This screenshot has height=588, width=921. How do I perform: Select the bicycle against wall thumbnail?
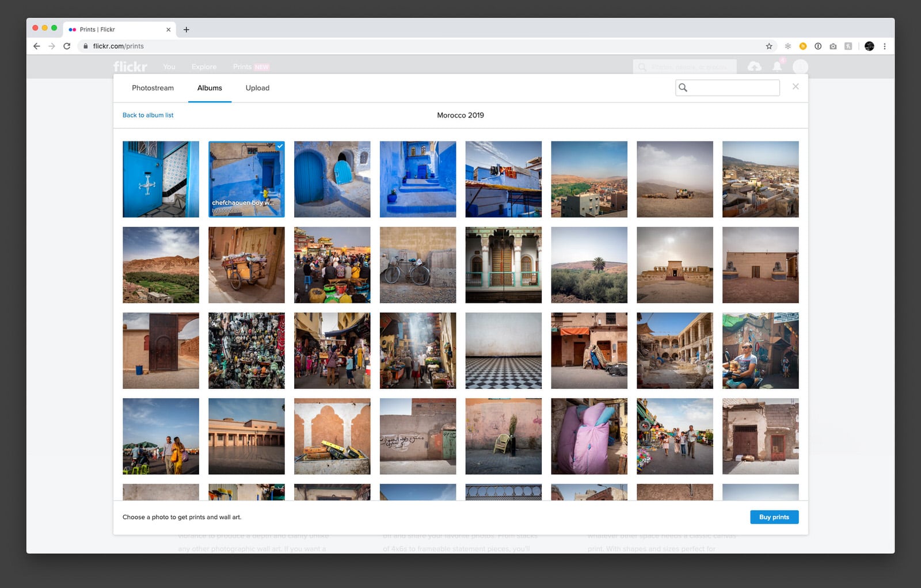click(417, 265)
